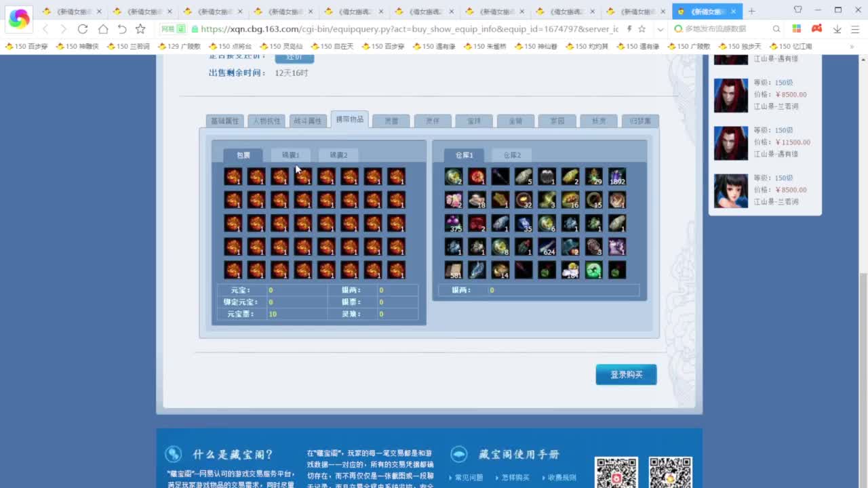Click the 元宝票 value 10
868x488 pixels.
(x=273, y=314)
